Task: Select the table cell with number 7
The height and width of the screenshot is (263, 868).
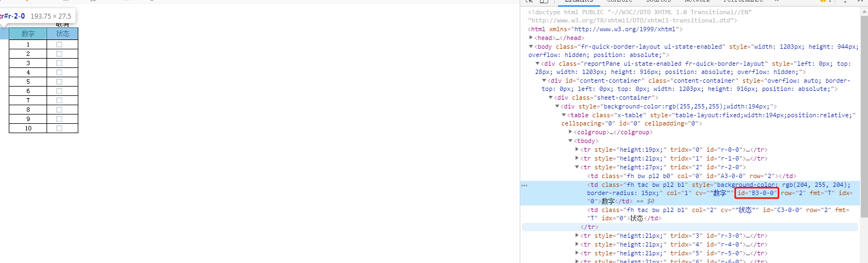Action: click(28, 100)
